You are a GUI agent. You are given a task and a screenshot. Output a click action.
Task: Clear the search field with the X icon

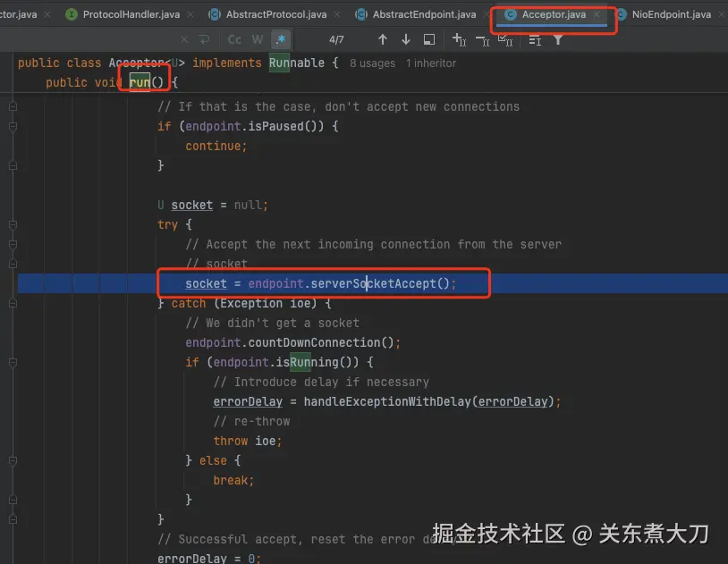point(184,40)
